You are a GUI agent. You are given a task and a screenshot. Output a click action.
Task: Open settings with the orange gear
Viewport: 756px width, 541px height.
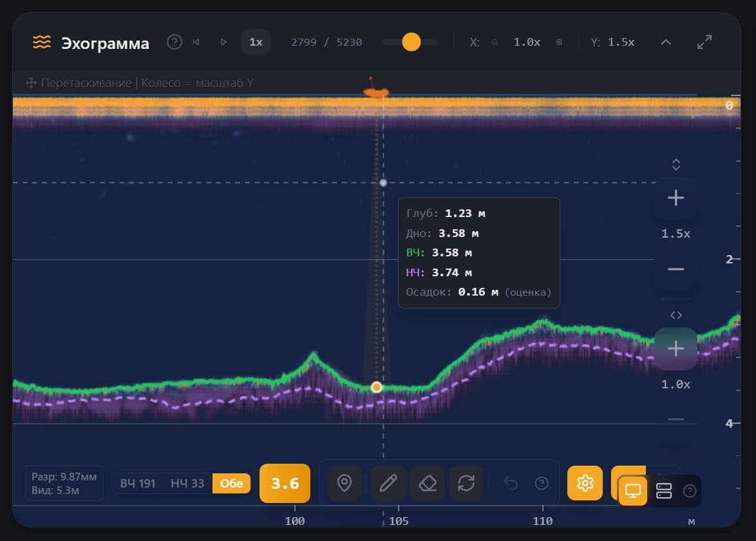pyautogui.click(x=585, y=483)
